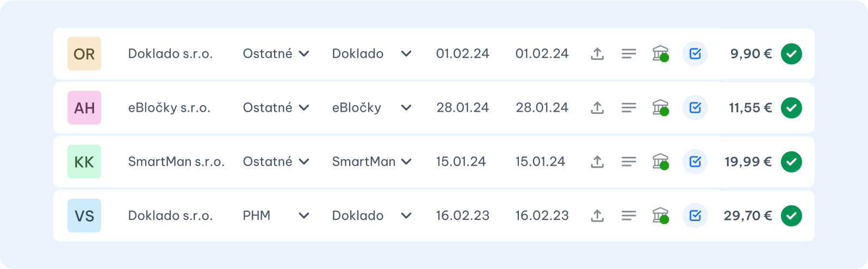Click upload icon in the 9,90 € row
The height and width of the screenshot is (269, 868).
(x=597, y=54)
